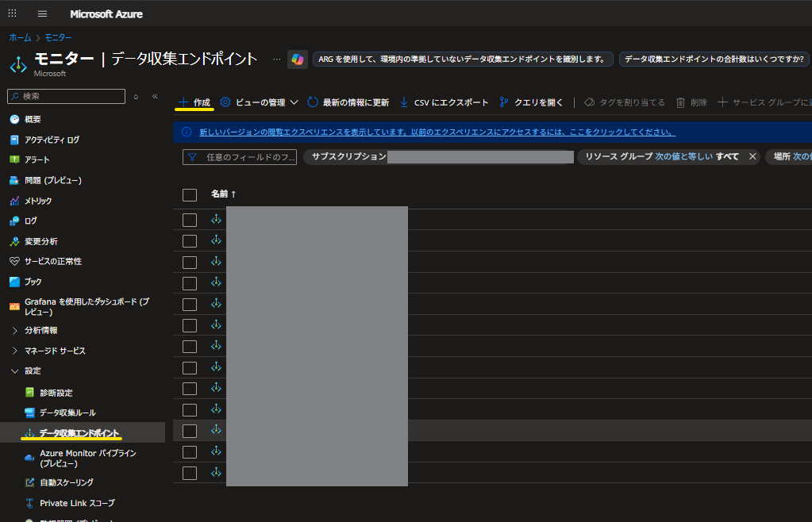Click the ホーム breadcrumb link

point(20,38)
